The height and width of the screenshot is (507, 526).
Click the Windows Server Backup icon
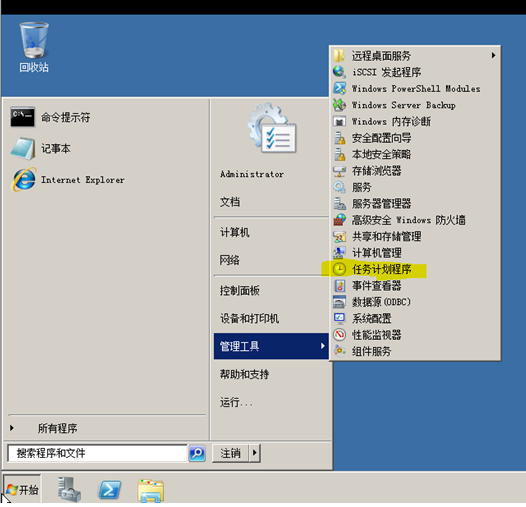(x=339, y=105)
